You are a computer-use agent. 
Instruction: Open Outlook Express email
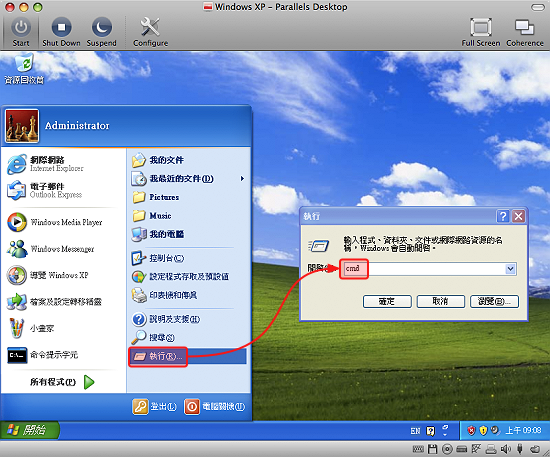(45, 190)
